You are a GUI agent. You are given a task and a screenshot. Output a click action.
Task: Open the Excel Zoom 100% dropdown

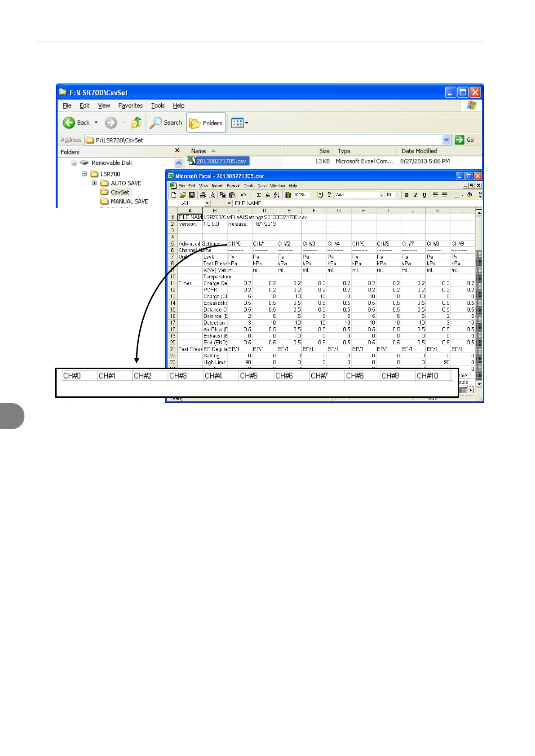tap(312, 195)
